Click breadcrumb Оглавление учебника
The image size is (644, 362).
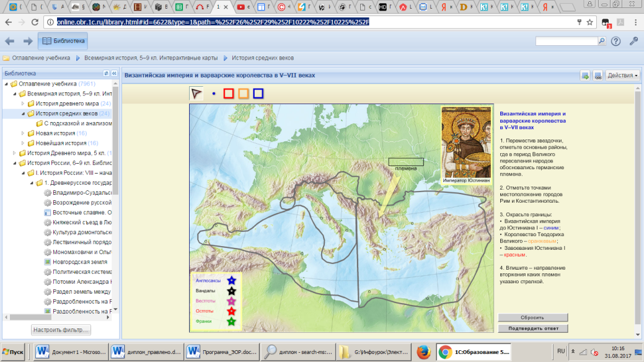pos(41,58)
